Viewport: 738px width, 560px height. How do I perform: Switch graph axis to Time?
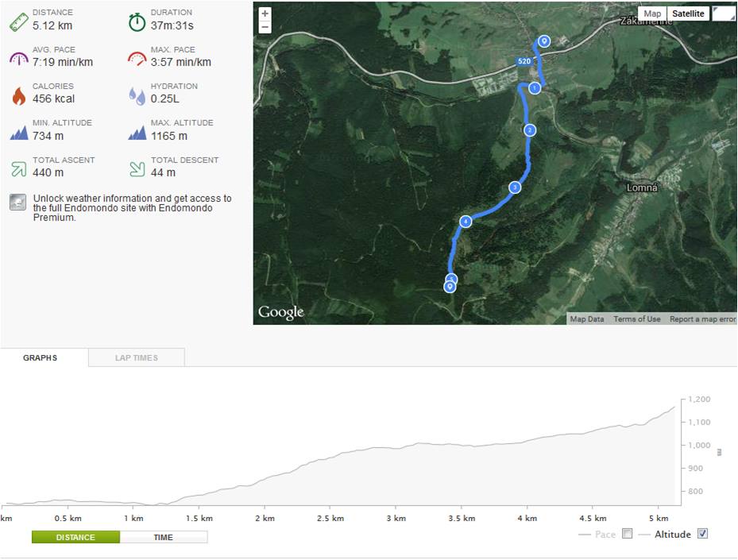(x=164, y=537)
